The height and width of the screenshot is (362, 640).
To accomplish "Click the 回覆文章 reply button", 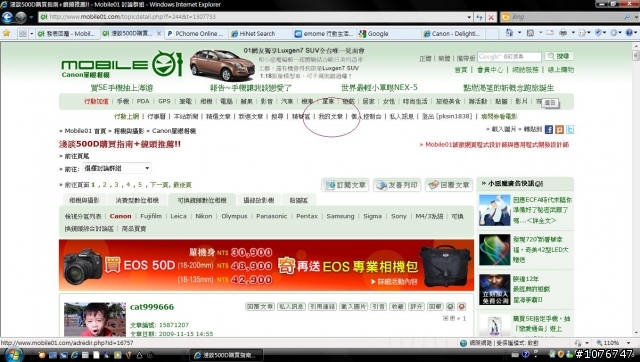I will pyautogui.click(x=449, y=185).
